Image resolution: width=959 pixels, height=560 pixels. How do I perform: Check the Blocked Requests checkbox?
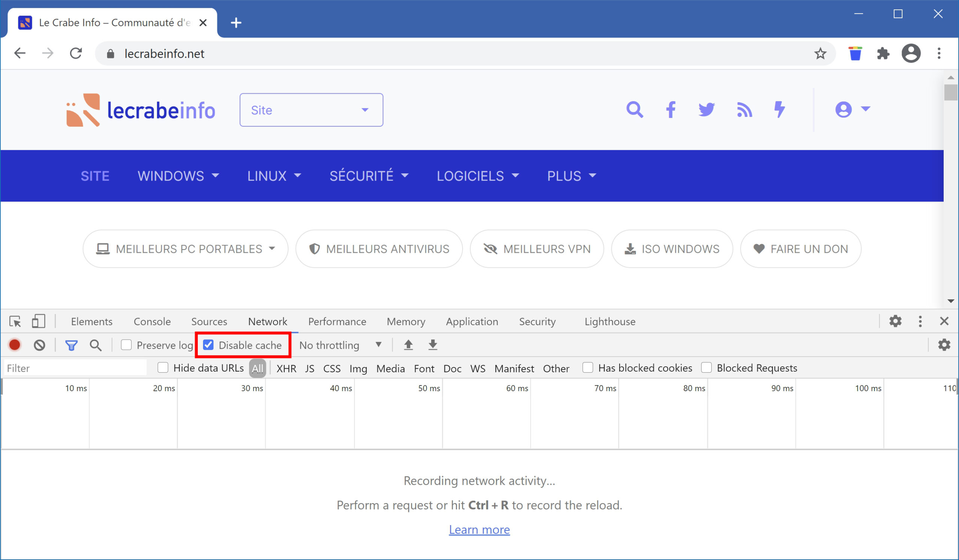pyautogui.click(x=706, y=368)
